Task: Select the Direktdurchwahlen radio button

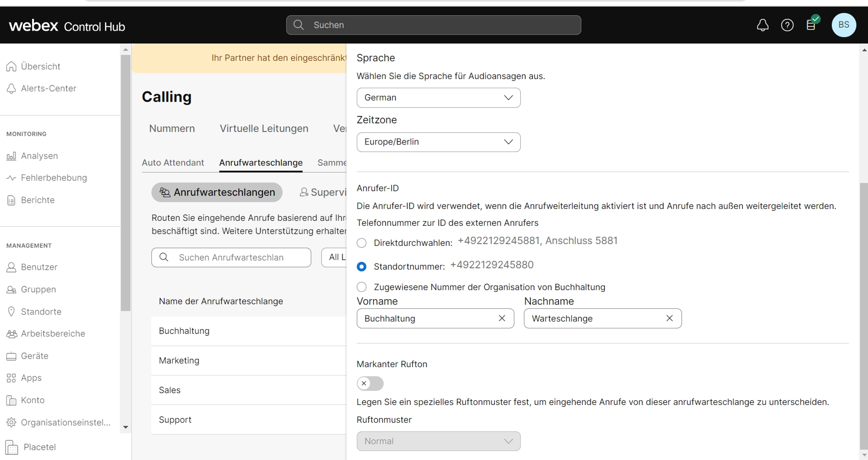Action: (x=362, y=243)
